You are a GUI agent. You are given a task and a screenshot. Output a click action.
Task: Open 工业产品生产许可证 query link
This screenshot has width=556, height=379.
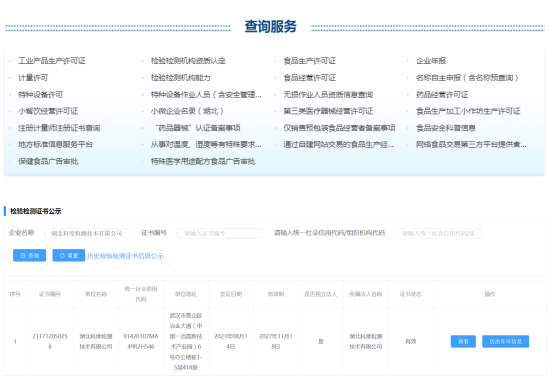coord(52,61)
